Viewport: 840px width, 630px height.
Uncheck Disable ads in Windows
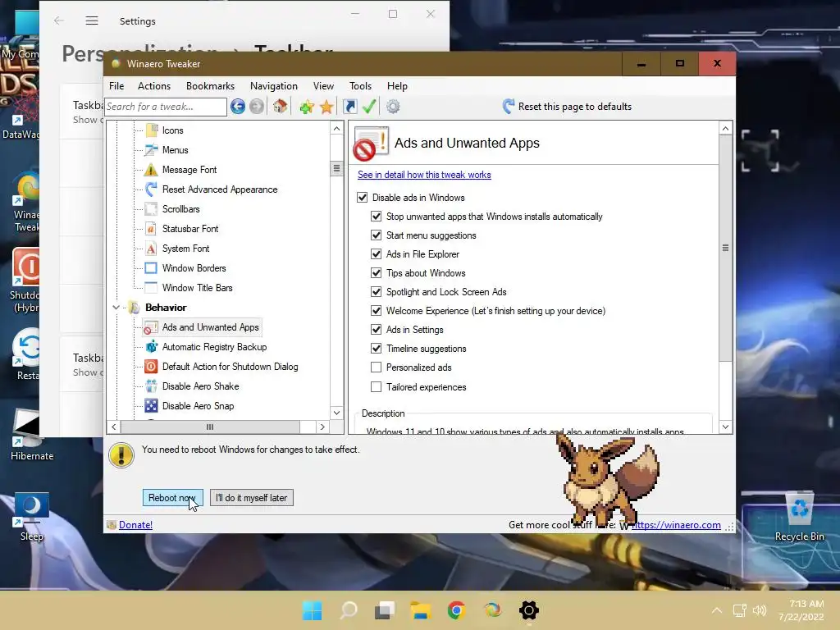[363, 198]
